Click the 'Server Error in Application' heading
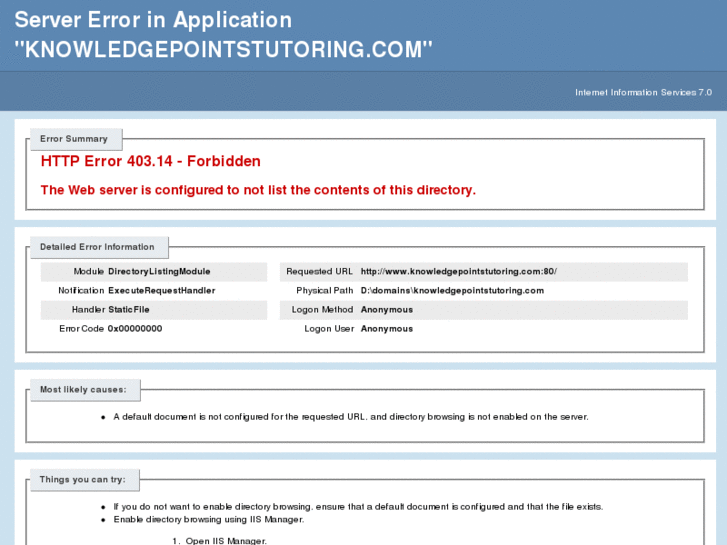 tap(153, 20)
